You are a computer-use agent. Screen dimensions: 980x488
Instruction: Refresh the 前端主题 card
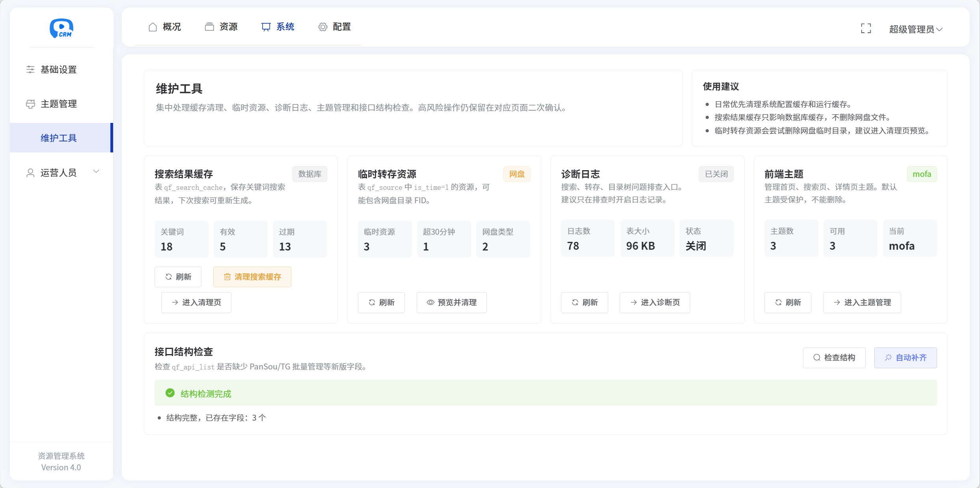[788, 302]
